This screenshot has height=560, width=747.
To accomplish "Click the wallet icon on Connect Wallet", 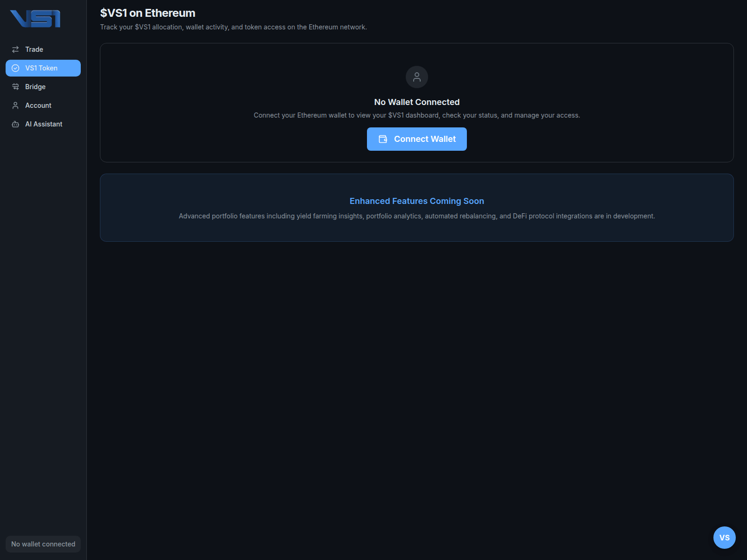I will [383, 139].
